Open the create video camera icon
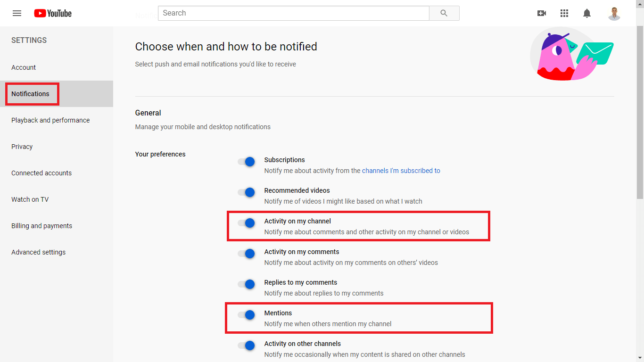The image size is (644, 362). (542, 13)
